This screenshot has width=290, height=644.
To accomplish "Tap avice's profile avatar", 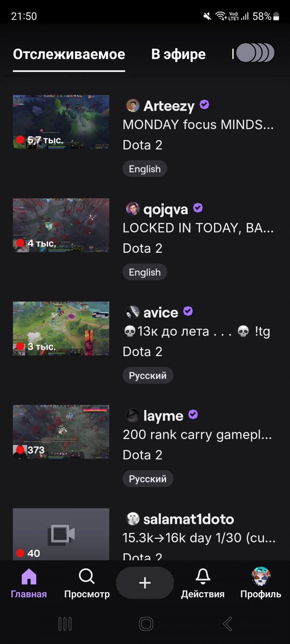I will pos(133,312).
